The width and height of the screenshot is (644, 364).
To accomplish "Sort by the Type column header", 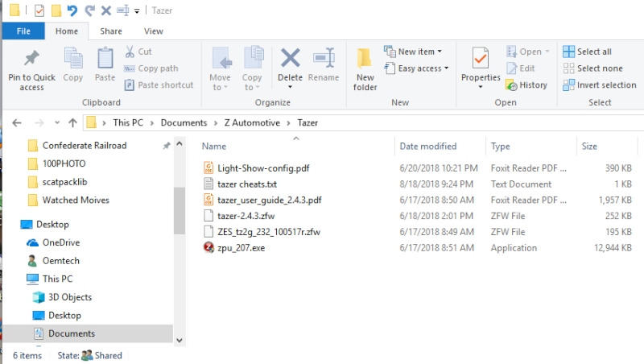I will pos(500,147).
